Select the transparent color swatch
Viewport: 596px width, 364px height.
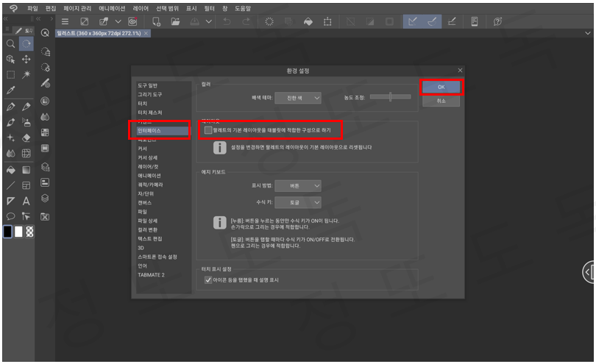(29, 232)
